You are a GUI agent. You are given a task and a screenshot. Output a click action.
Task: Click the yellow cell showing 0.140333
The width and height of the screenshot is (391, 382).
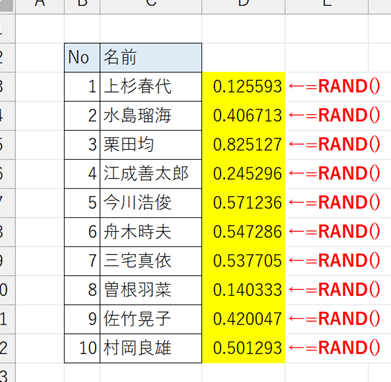coord(243,290)
